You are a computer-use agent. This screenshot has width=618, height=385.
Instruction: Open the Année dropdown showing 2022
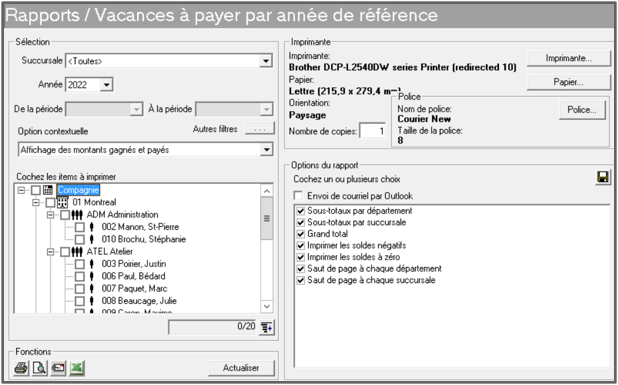click(106, 85)
